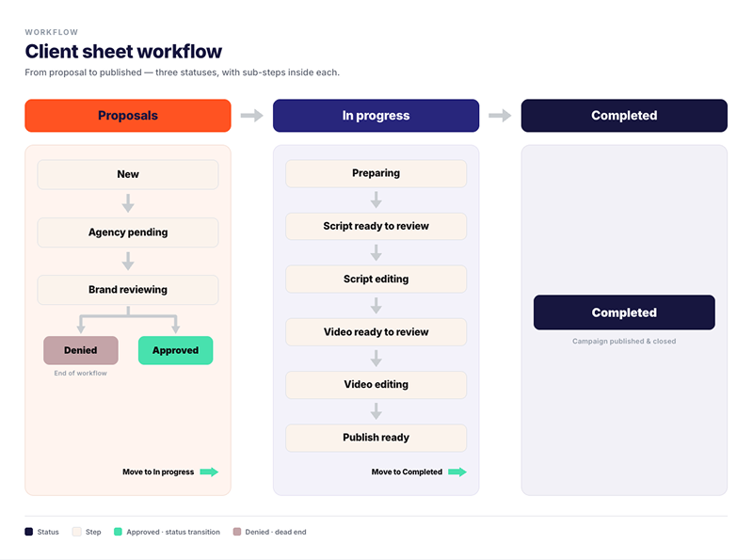Click the 'End of workflow' caption
Image resolution: width=753 pixels, height=560 pixels.
81,373
